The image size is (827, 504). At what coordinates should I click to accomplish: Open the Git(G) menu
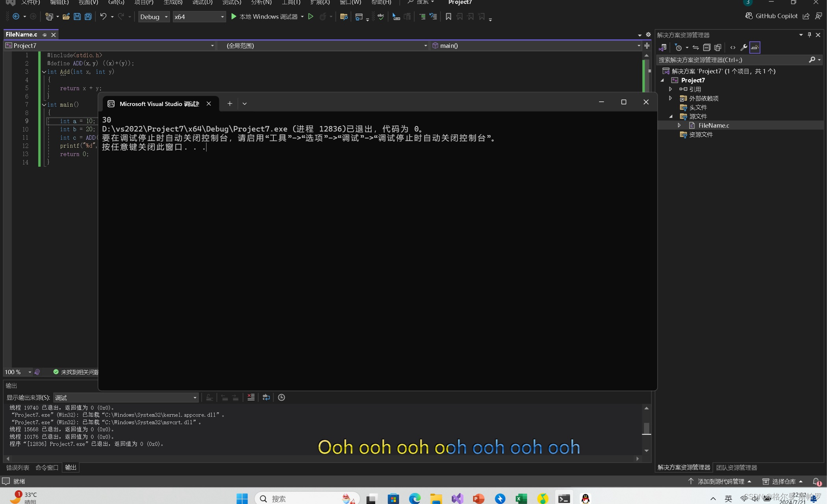pyautogui.click(x=116, y=2)
